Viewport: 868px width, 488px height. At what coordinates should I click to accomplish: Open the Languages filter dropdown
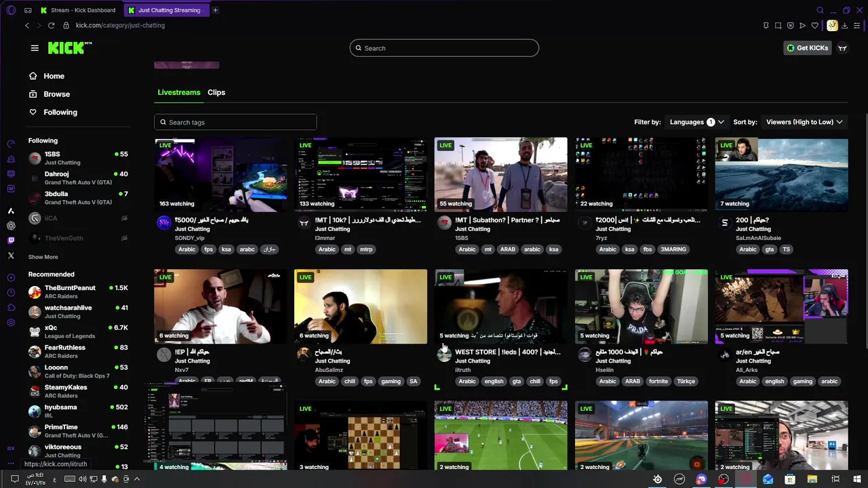click(697, 122)
